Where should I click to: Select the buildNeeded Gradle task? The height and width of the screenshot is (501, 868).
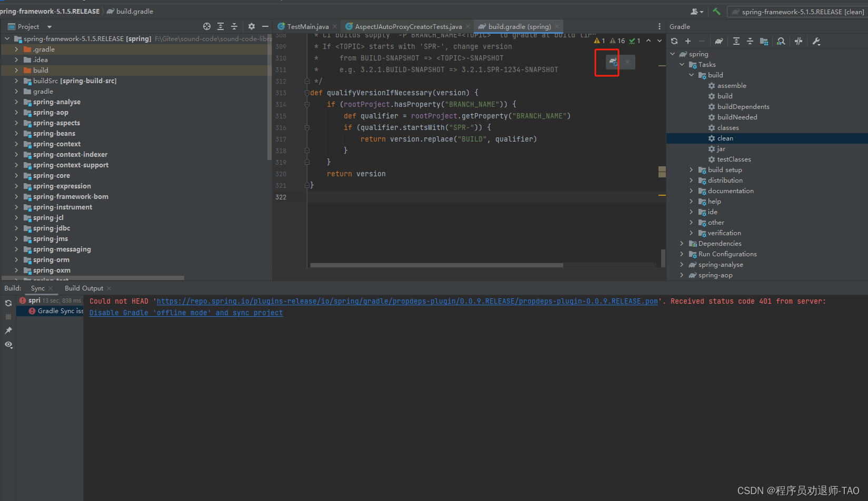(737, 117)
